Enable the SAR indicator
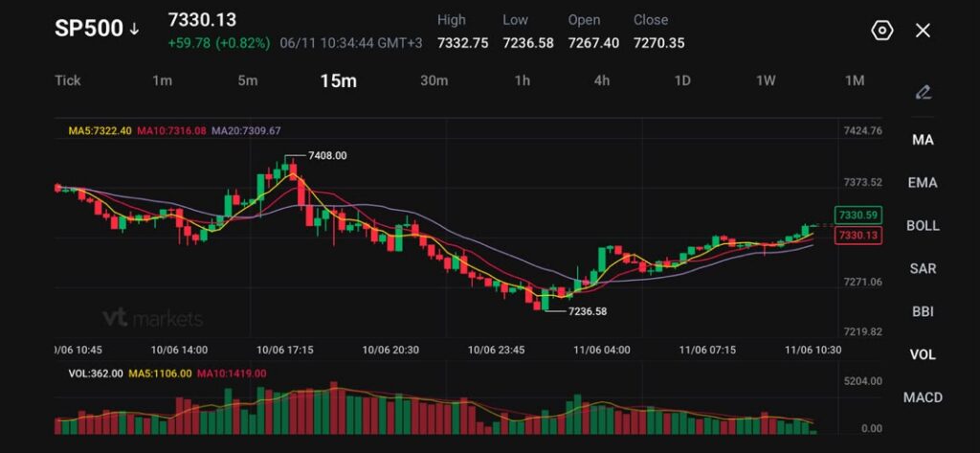The width and height of the screenshot is (980, 453). 923,268
